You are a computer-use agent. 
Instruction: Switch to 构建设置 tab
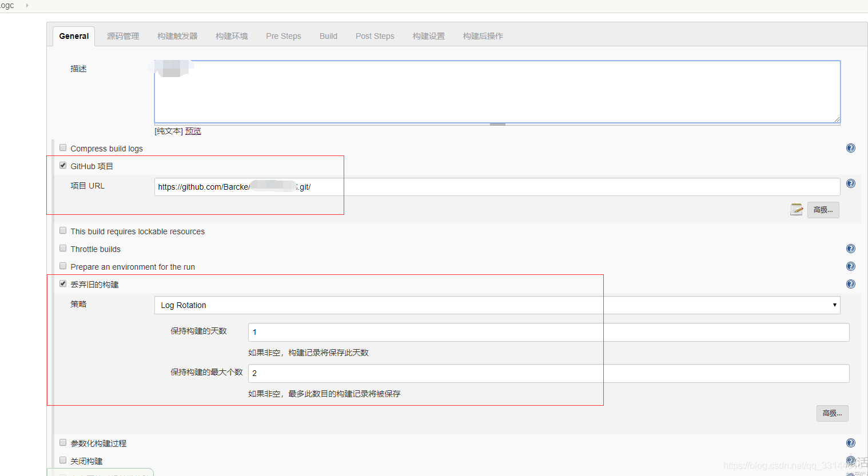429,36
